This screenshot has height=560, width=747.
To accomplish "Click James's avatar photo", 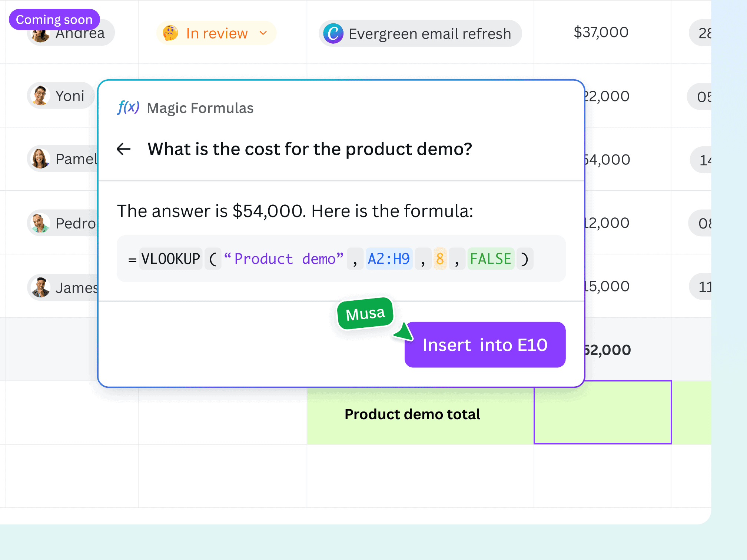I will click(x=40, y=287).
